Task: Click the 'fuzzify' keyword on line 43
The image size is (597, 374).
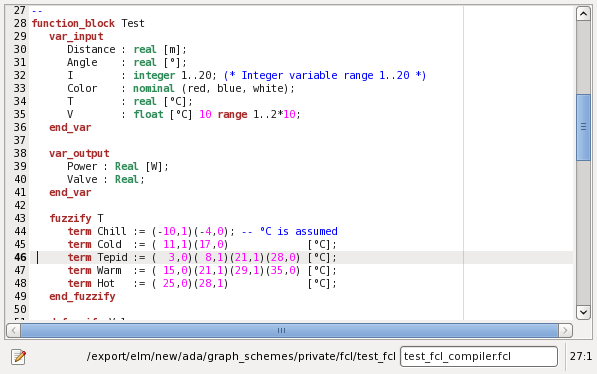Action: point(70,218)
